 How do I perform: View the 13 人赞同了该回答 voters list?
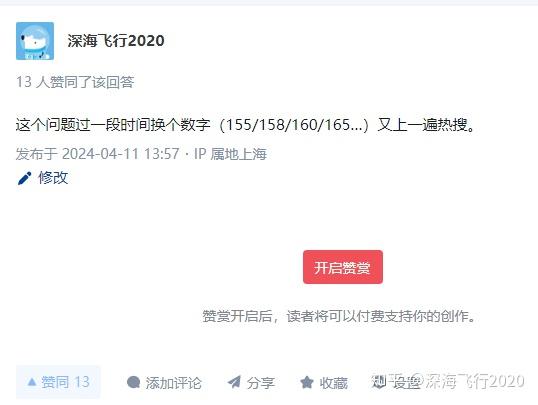coord(75,82)
